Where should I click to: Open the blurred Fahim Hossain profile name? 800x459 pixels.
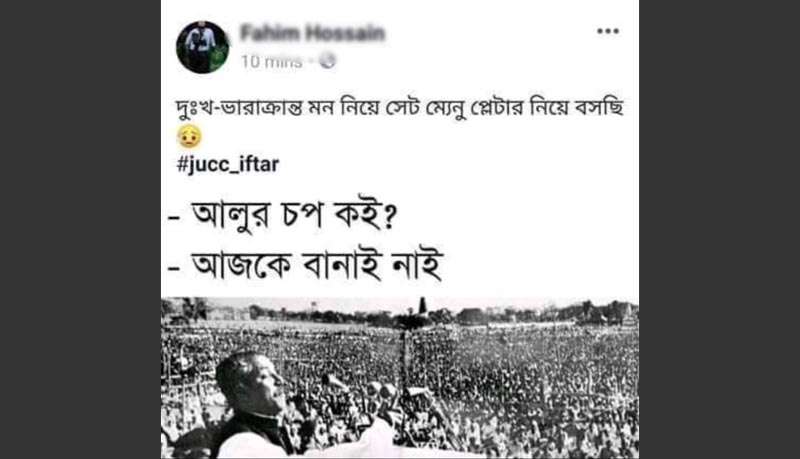(312, 33)
